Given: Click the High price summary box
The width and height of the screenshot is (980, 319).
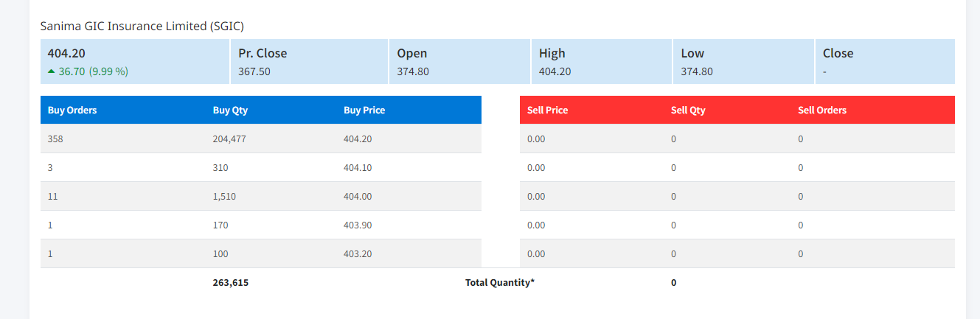Looking at the screenshot, I should 601,62.
